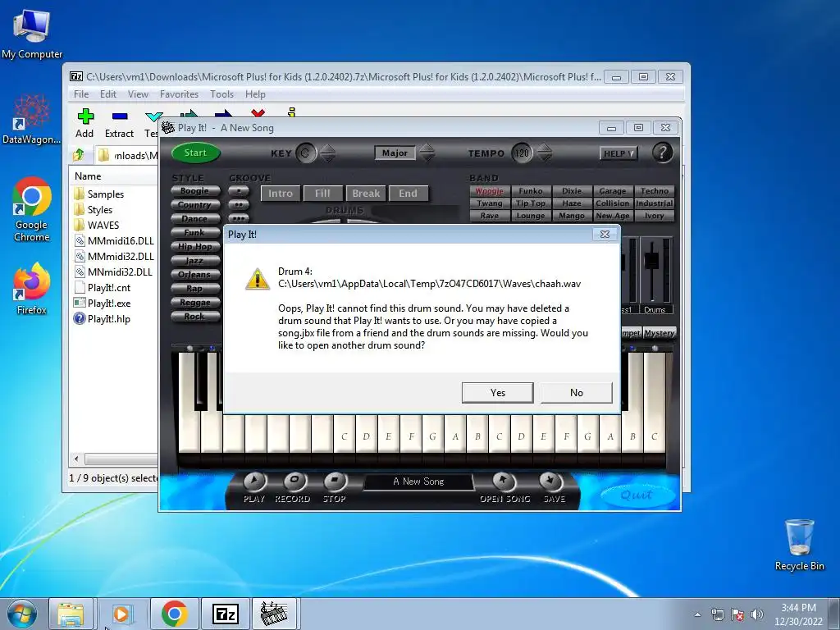Viewport: 840px width, 630px height.
Task: Toggle the Fill groove button
Action: 322,194
